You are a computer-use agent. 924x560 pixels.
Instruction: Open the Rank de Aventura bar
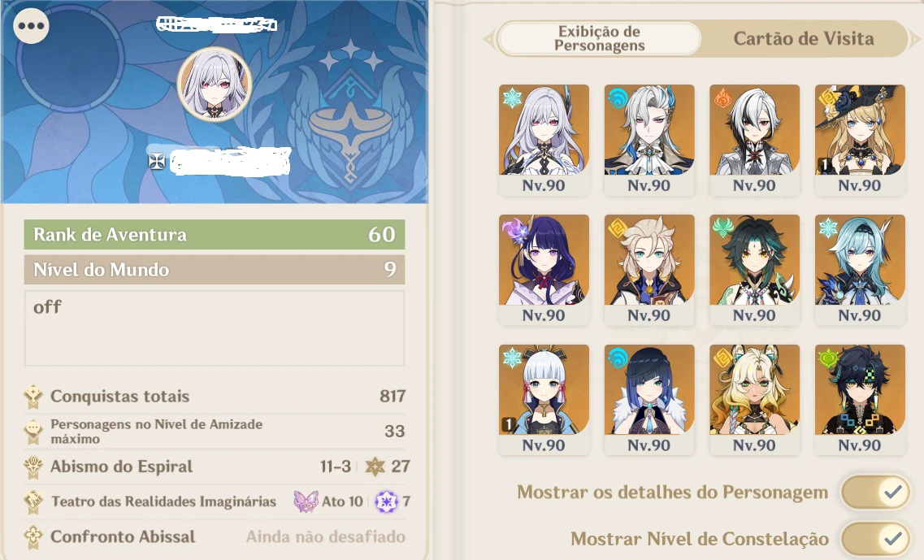(215, 235)
